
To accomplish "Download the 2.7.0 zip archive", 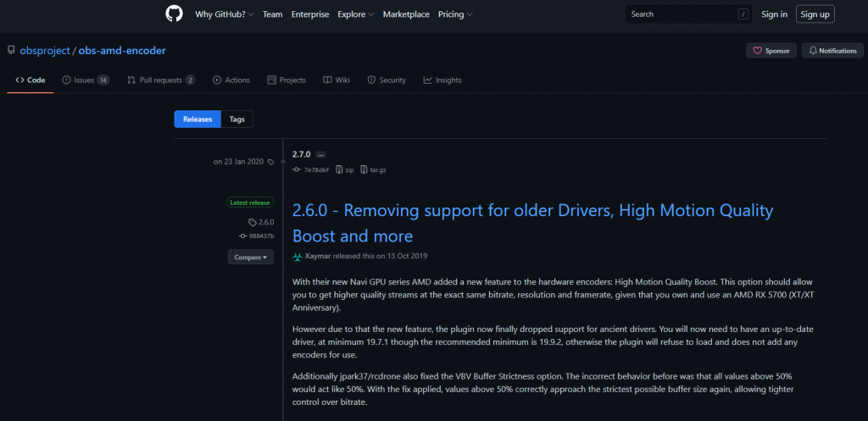I will [x=344, y=169].
